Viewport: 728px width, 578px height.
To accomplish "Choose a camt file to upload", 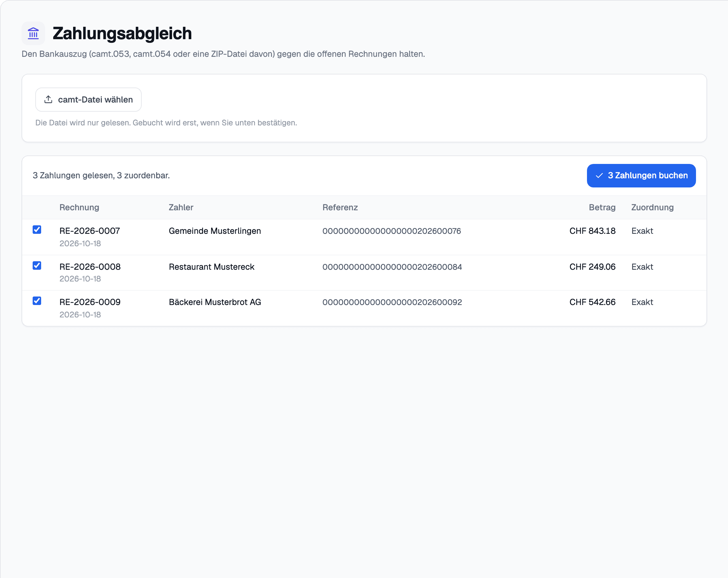I will 88,100.
